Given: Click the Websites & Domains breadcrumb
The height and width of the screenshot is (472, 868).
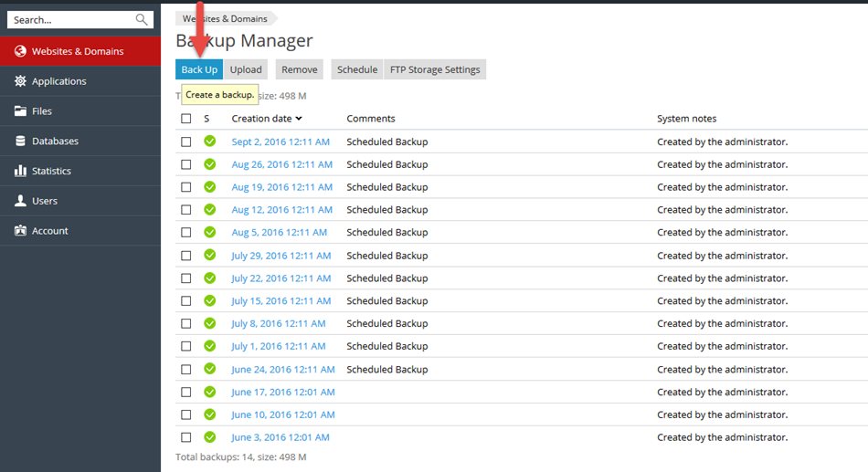Looking at the screenshot, I should tap(227, 18).
